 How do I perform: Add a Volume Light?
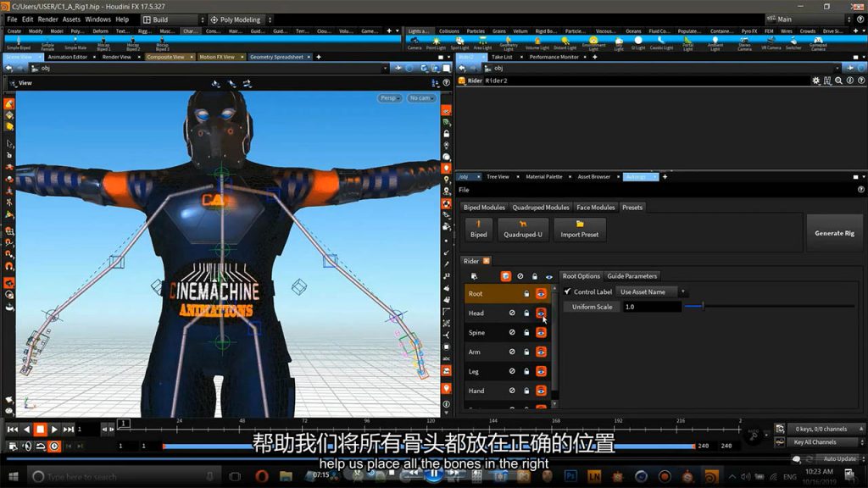point(537,44)
